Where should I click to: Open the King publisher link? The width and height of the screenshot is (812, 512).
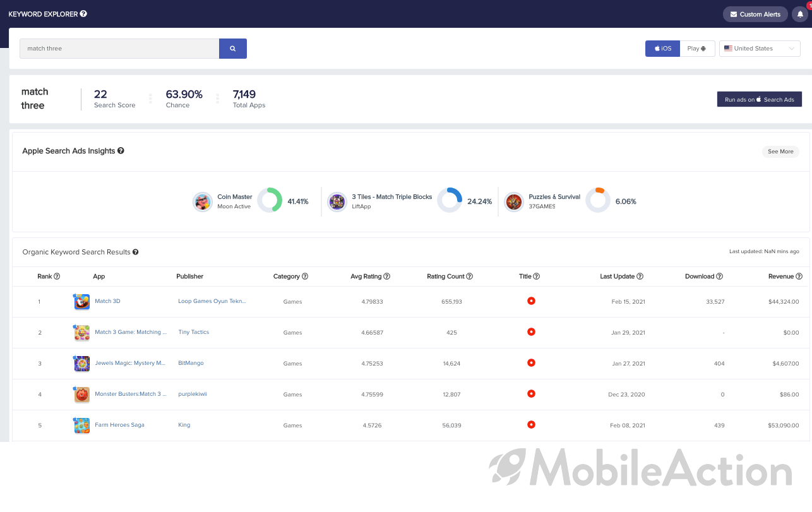184,425
